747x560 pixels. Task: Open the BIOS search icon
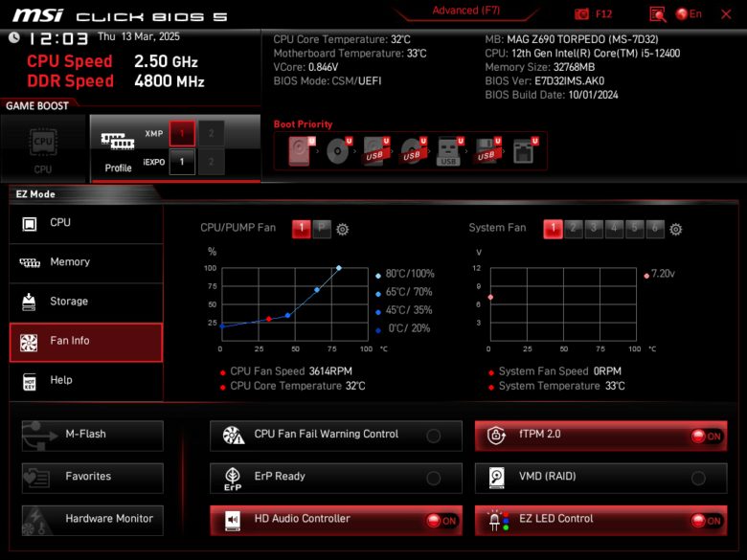(658, 14)
